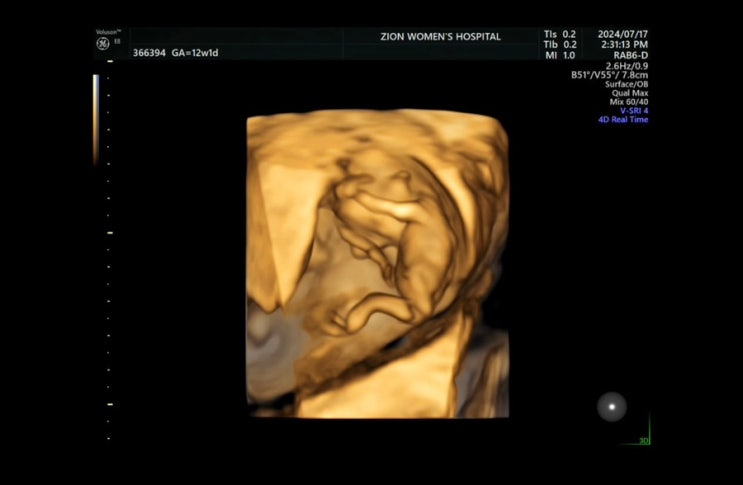Click the RAB6-D probe label
The image size is (743, 485).
tap(631, 55)
